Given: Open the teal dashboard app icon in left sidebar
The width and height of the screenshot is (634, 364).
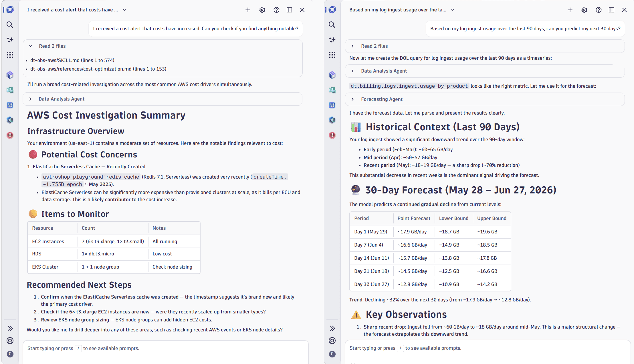Looking at the screenshot, I should coord(10,90).
